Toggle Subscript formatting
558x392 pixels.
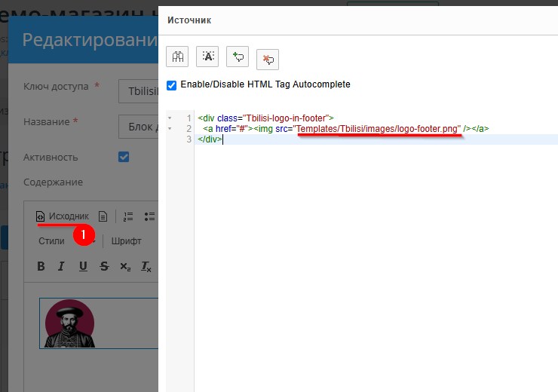tap(125, 266)
